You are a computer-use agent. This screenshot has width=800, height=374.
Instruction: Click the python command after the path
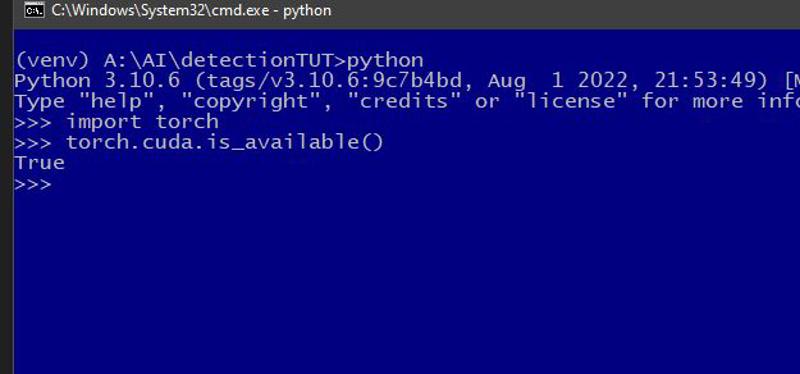(385, 61)
